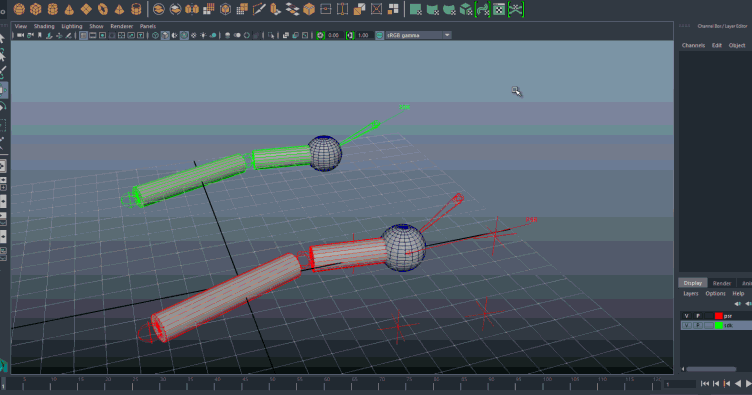752x395 pixels.
Task: Create a polygon cylinder from the shelf
Action: [53, 9]
